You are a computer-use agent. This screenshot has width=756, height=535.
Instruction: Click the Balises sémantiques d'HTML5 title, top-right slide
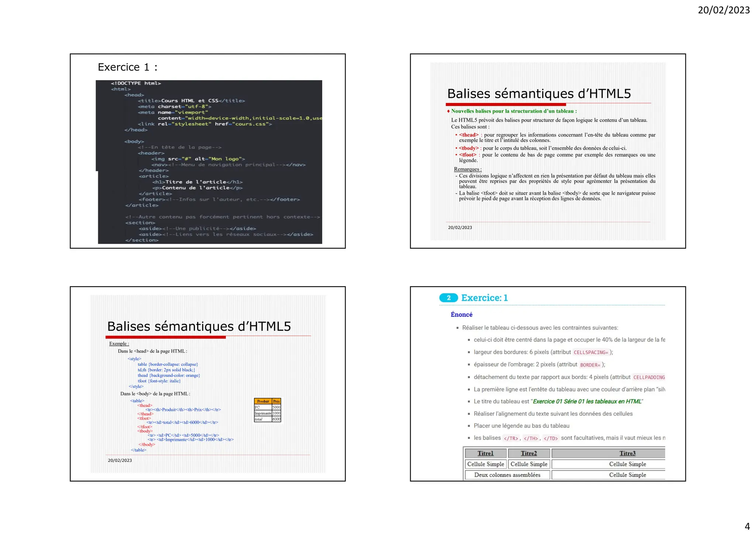point(539,94)
